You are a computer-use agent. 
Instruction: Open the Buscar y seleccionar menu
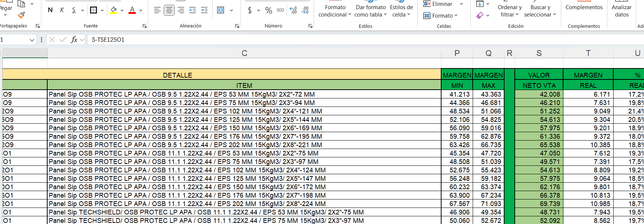pos(540,11)
